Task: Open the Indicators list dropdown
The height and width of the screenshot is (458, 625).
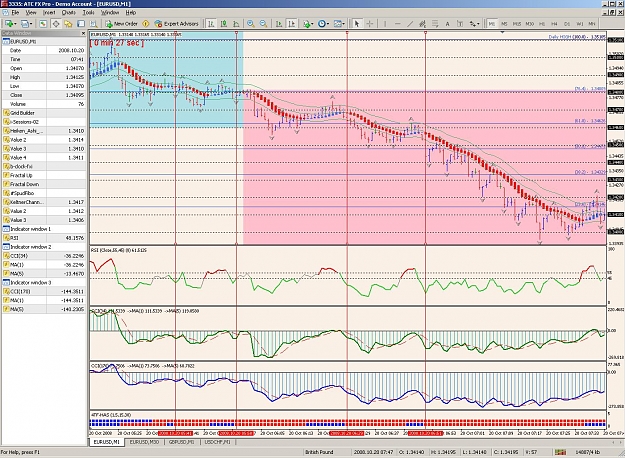Action: click(308, 24)
